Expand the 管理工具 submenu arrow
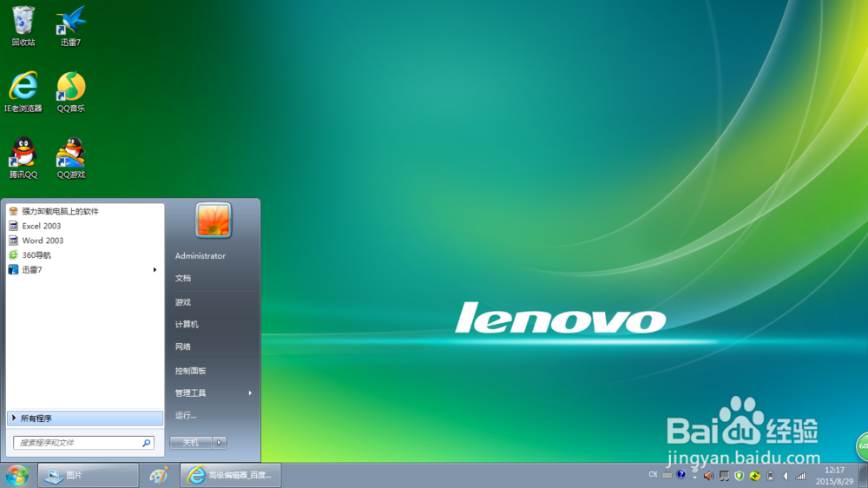Viewport: 868px width, 488px height. [250, 393]
